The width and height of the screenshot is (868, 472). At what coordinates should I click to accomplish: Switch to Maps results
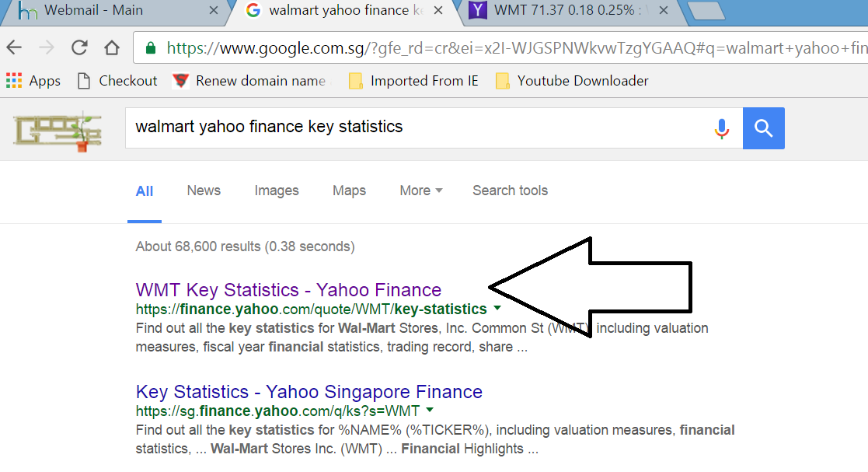[350, 191]
